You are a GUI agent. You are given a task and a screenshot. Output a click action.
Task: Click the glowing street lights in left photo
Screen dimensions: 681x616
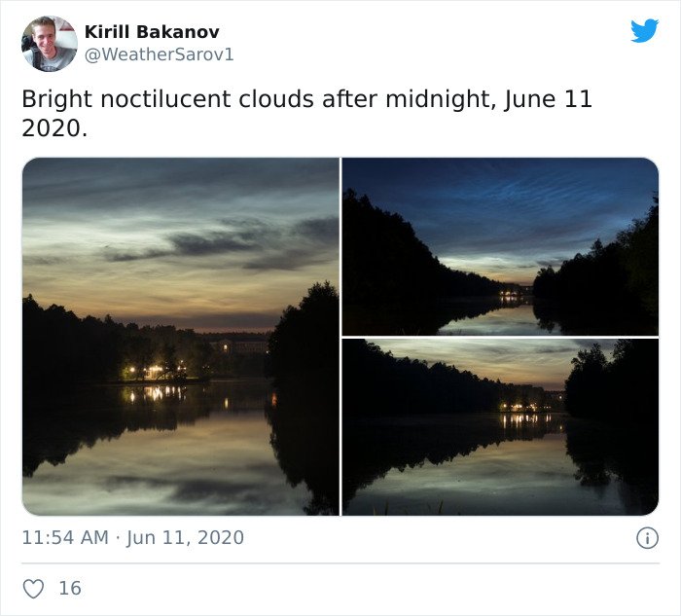[155, 372]
